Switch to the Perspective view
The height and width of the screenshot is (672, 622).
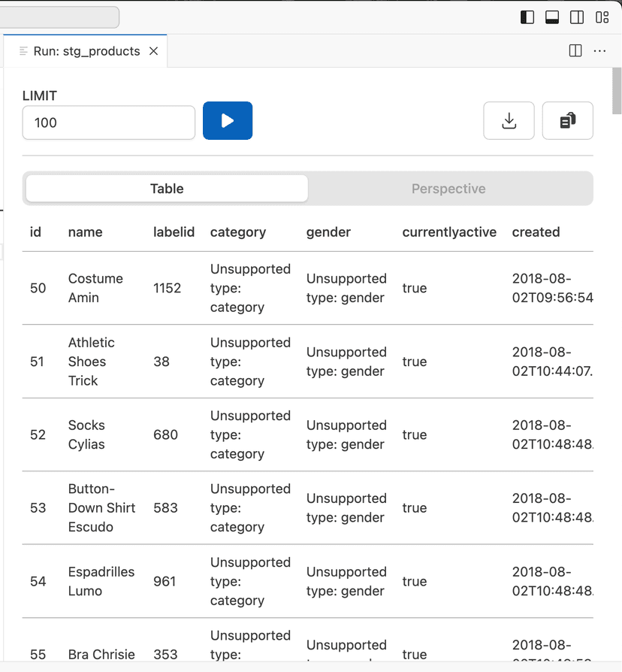(x=448, y=189)
